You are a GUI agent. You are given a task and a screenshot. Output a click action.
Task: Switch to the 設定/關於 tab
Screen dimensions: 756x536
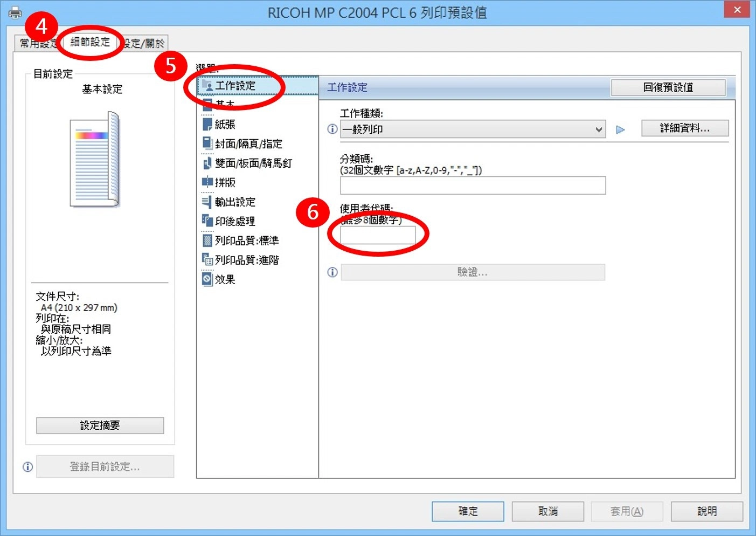pyautogui.click(x=144, y=43)
